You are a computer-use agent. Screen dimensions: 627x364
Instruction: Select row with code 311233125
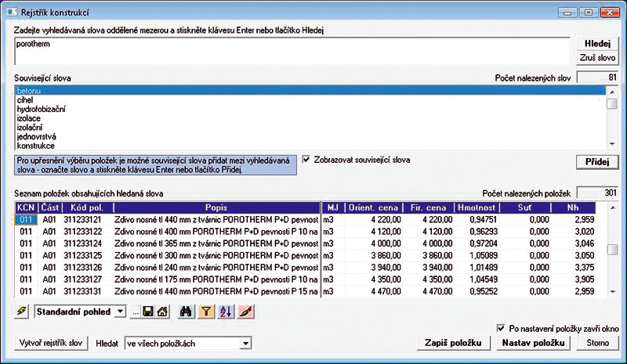(x=305, y=256)
